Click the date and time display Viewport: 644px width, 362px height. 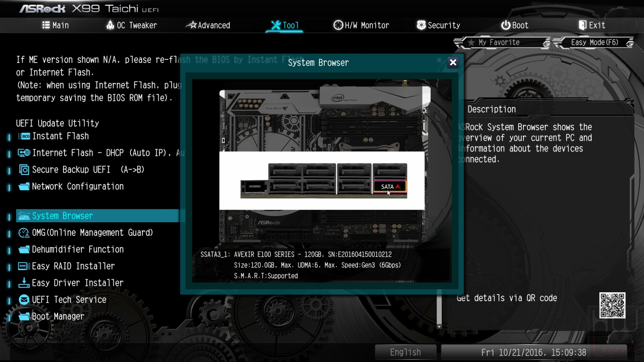click(x=534, y=352)
